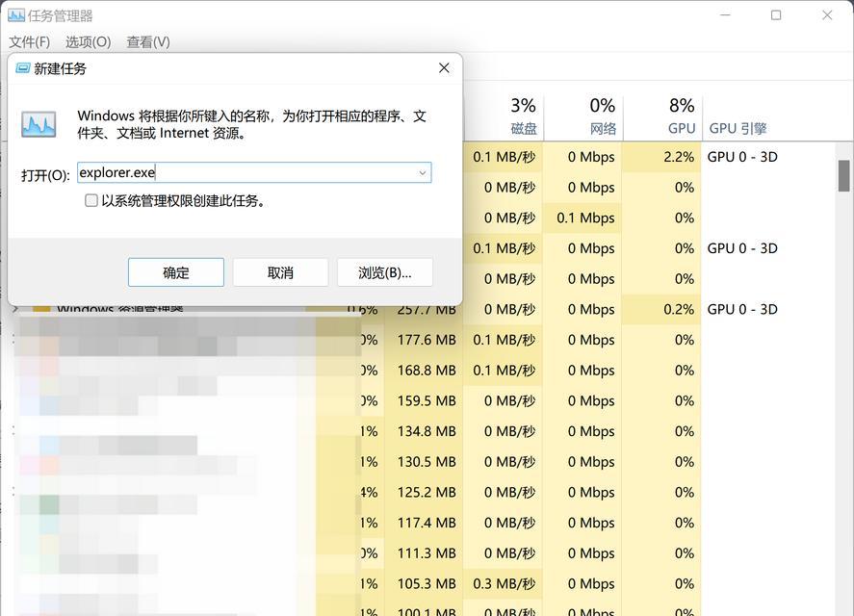
Task: Open the 查看(V) menu
Action: click(148, 42)
